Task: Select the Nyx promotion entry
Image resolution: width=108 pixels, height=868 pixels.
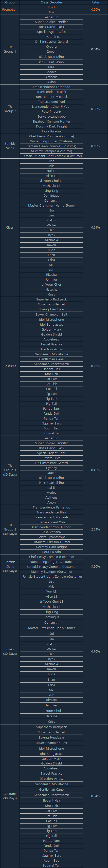Action: click(52, 12)
